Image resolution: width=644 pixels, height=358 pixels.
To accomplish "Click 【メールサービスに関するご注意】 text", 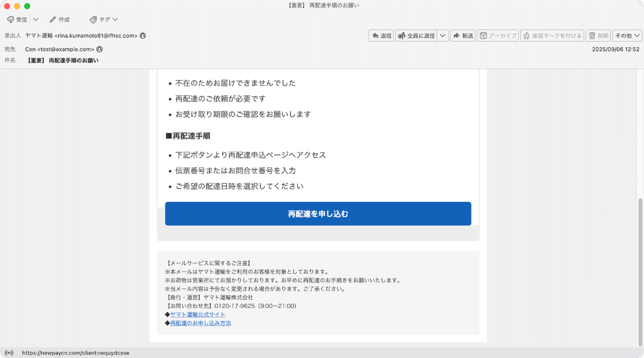I will coord(208,263).
